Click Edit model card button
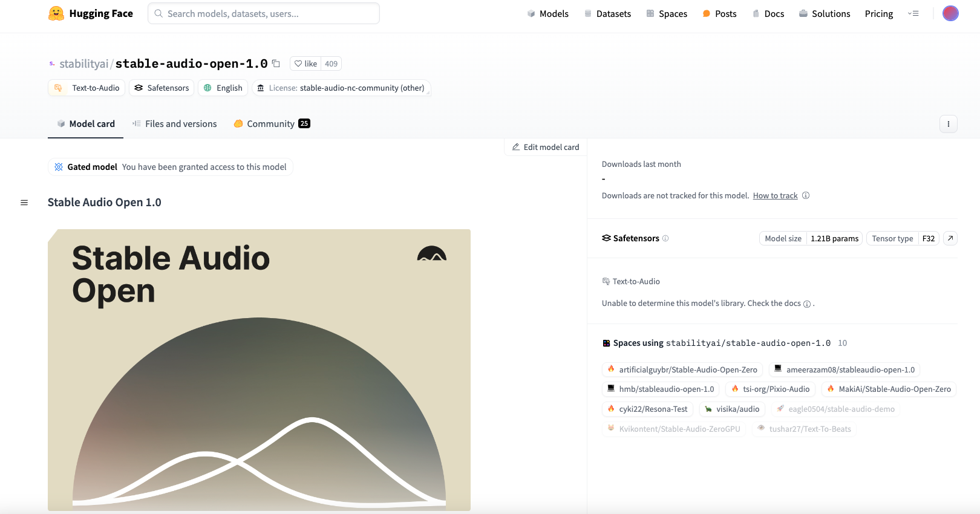Viewport: 980px width, 514px height. click(546, 147)
